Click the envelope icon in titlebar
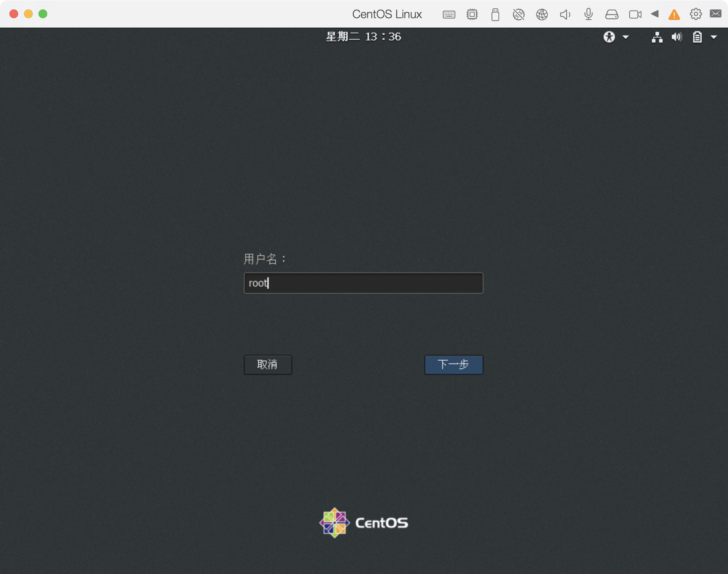This screenshot has height=574, width=728. tap(716, 14)
